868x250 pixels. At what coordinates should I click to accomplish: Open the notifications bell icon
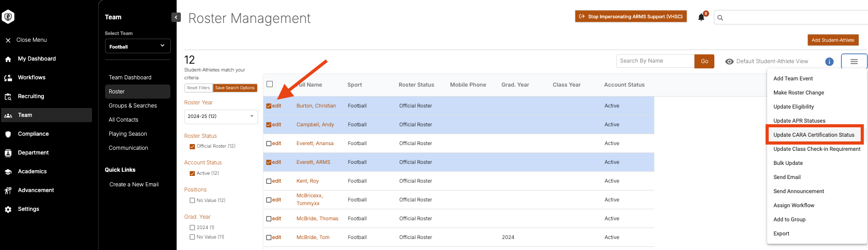[701, 17]
